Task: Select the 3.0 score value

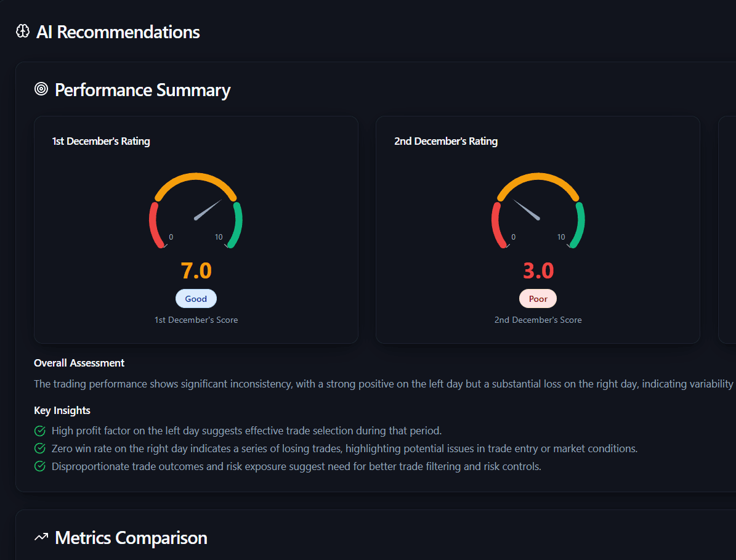Action: pos(538,270)
